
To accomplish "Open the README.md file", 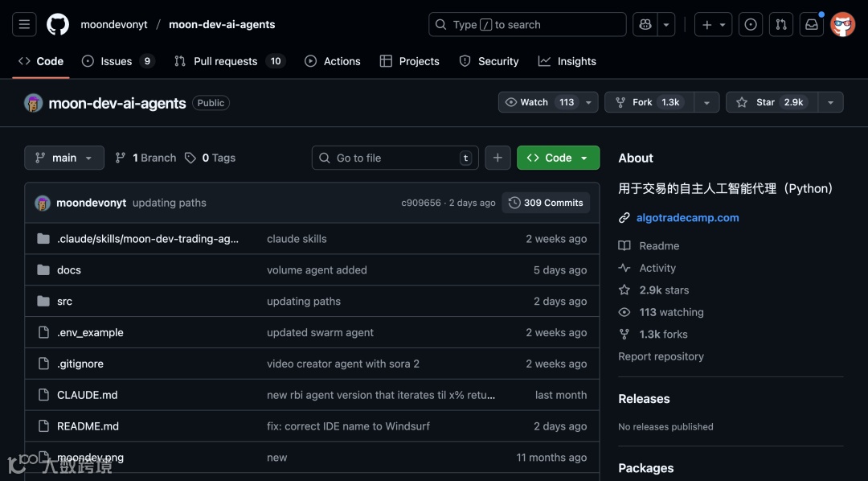I will 88,426.
